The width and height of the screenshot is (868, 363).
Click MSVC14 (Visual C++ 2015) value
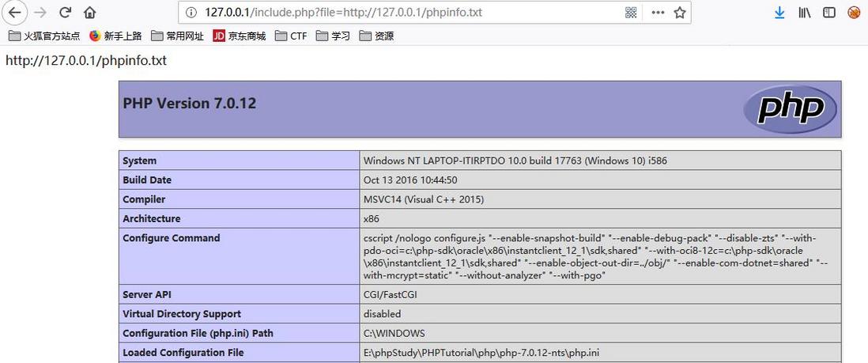(424, 199)
